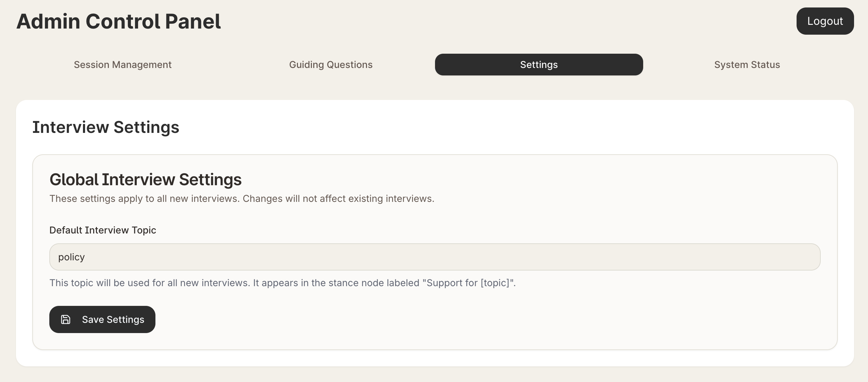Click the Admin Control Panel title
The width and height of the screenshot is (868, 382).
pos(119,21)
